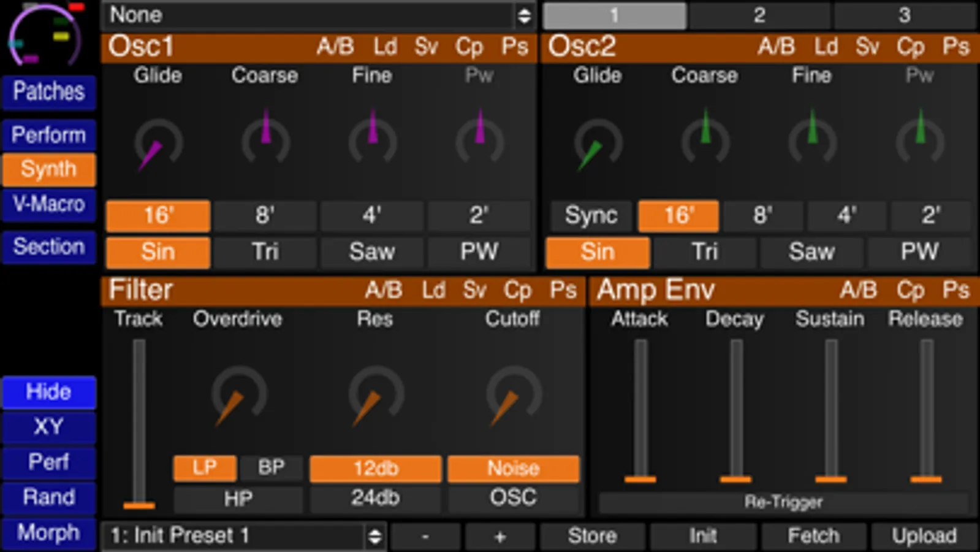980x552 pixels.
Task: Select 2' octave for Osc2
Action: click(x=931, y=216)
